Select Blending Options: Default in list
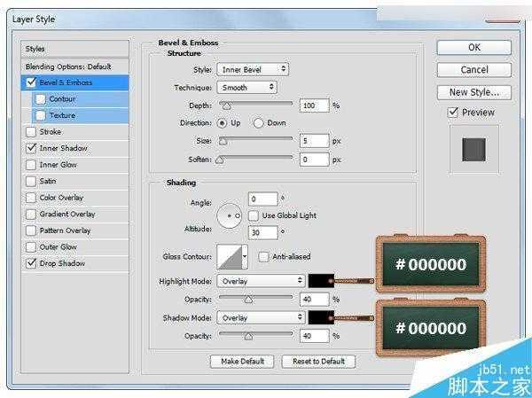532x398 pixels. pos(66,66)
